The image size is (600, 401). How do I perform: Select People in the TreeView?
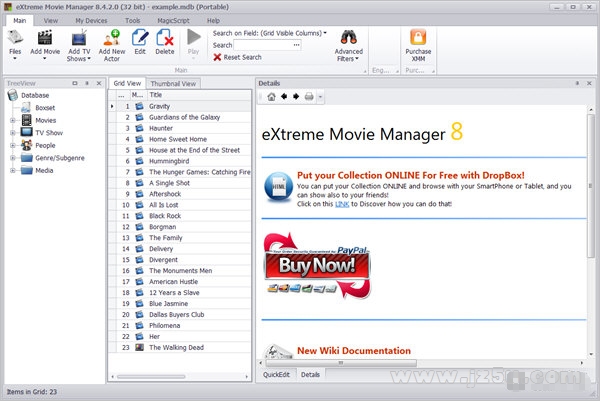click(45, 145)
